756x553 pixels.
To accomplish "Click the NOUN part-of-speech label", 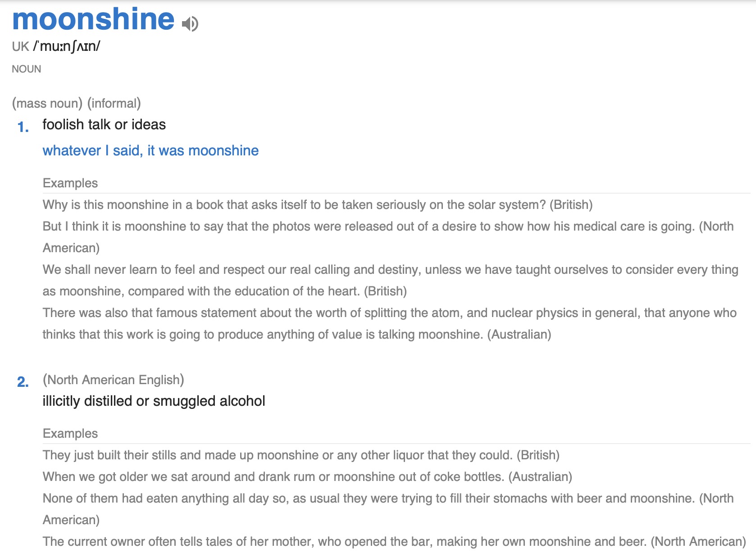I will [x=27, y=69].
